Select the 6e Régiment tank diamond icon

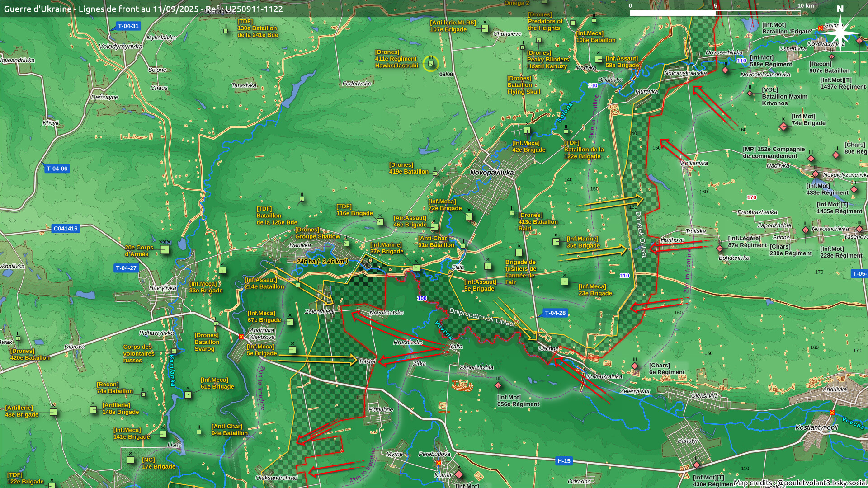[635, 366]
